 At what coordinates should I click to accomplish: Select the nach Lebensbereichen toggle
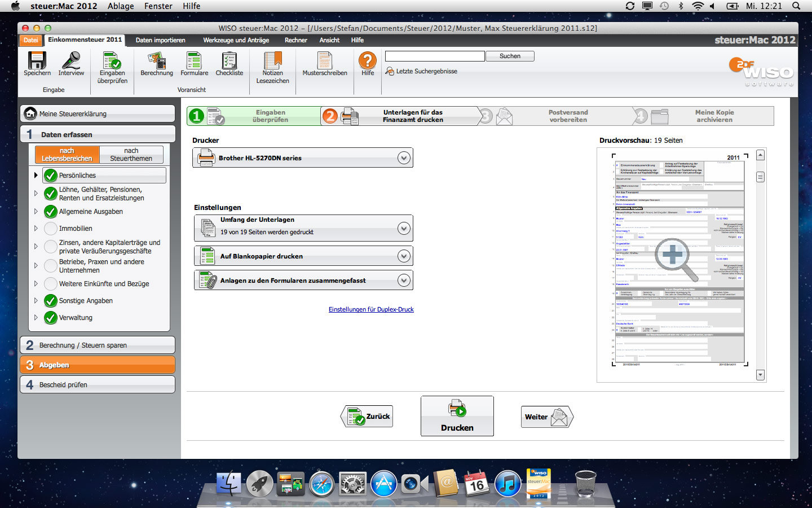click(x=67, y=155)
